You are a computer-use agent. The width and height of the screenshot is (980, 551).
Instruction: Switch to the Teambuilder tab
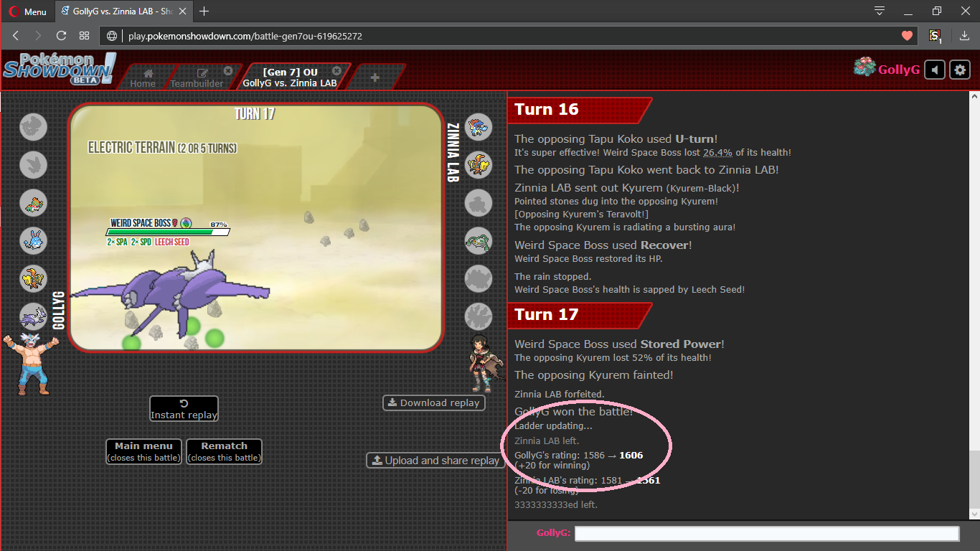(197, 78)
